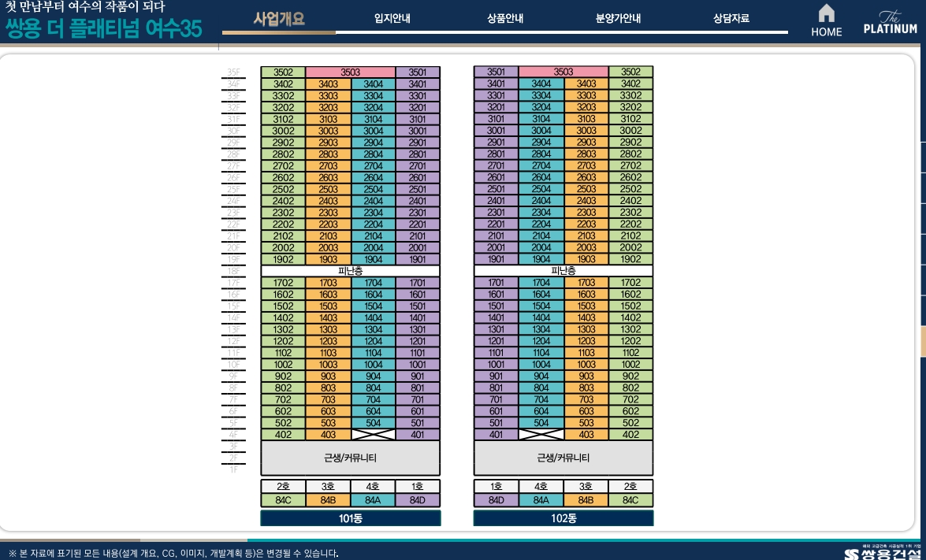Click the 84B type label under 102동
Image resolution: width=926 pixels, height=560 pixels.
[586, 500]
